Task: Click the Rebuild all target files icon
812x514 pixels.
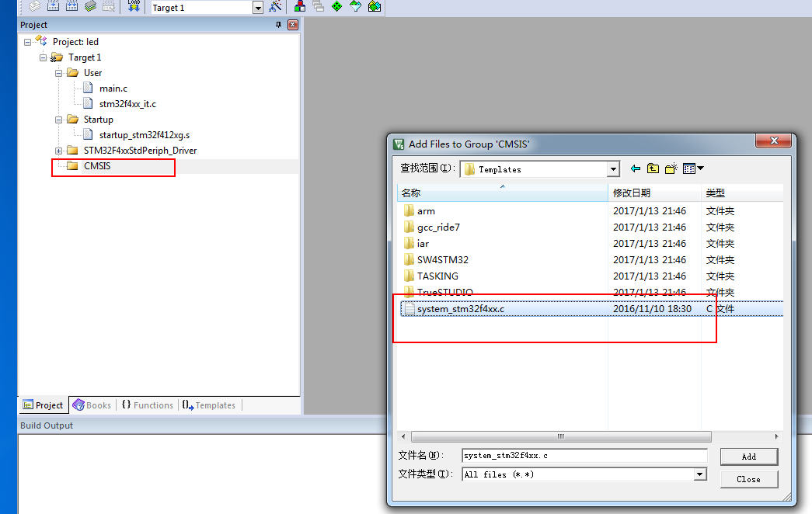Action: point(71,7)
